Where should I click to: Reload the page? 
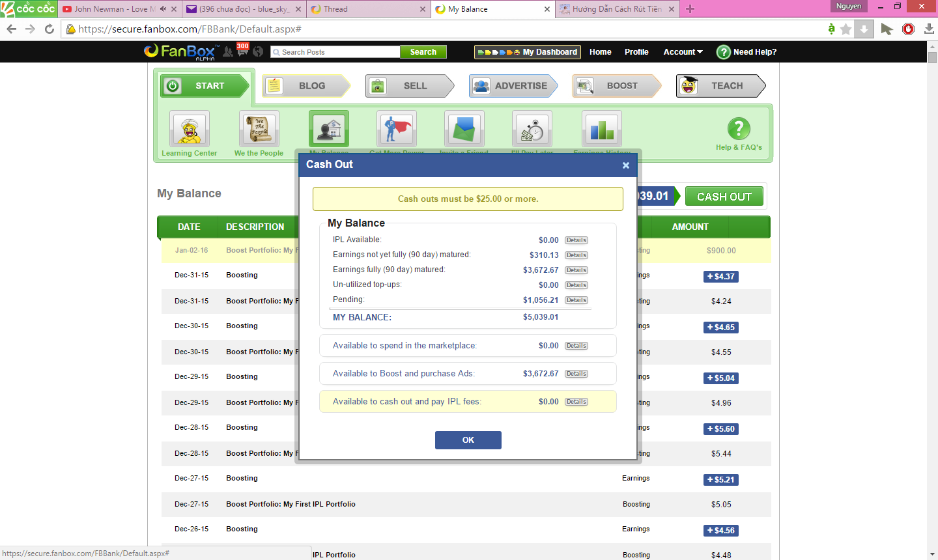[50, 29]
